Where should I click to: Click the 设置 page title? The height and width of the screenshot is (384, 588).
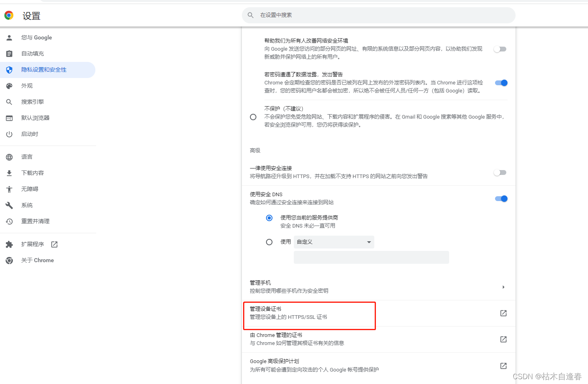[31, 16]
